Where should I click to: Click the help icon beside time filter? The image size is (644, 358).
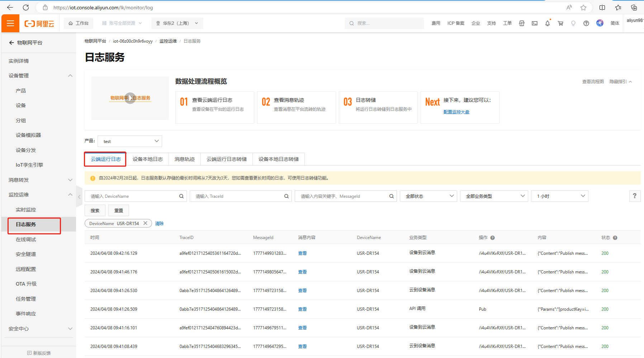[634, 196]
